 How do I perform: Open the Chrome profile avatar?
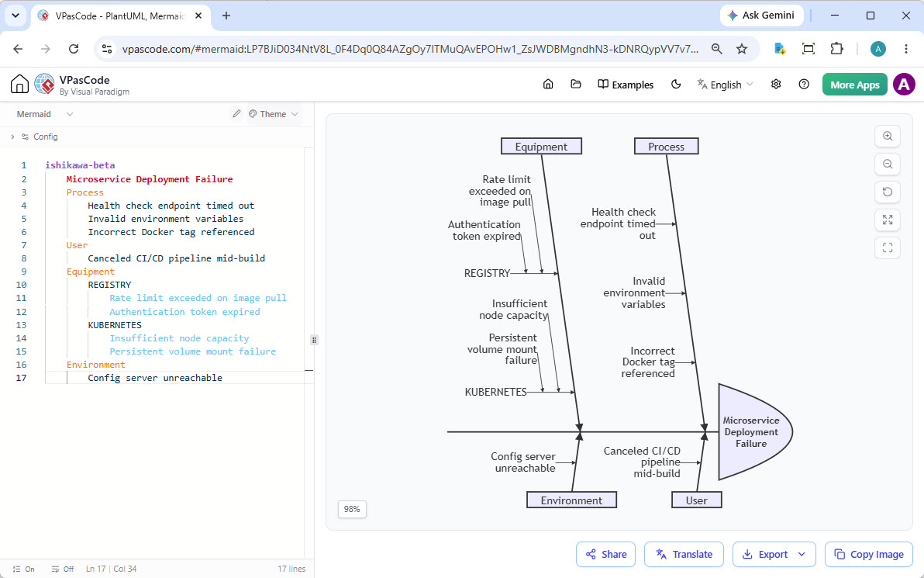point(878,49)
